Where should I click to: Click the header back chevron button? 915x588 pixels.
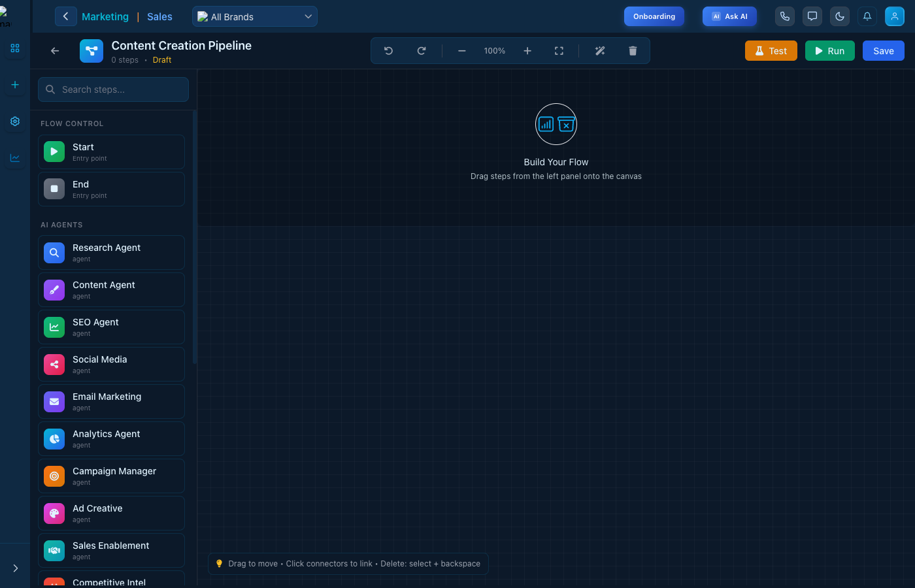tap(65, 16)
